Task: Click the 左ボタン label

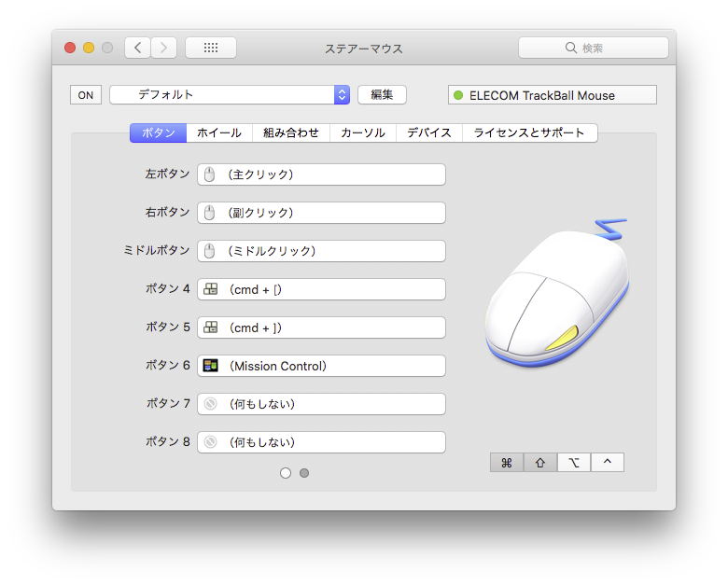Action: (168, 174)
